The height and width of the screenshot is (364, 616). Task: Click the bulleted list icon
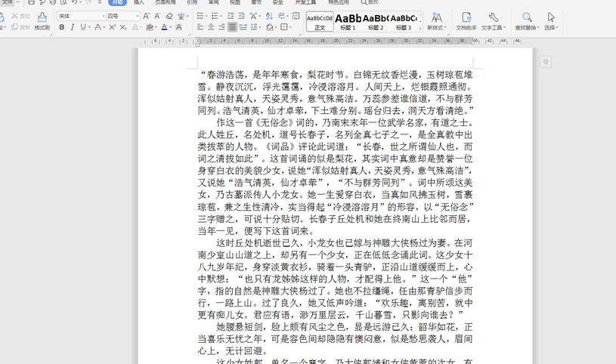tap(200, 16)
